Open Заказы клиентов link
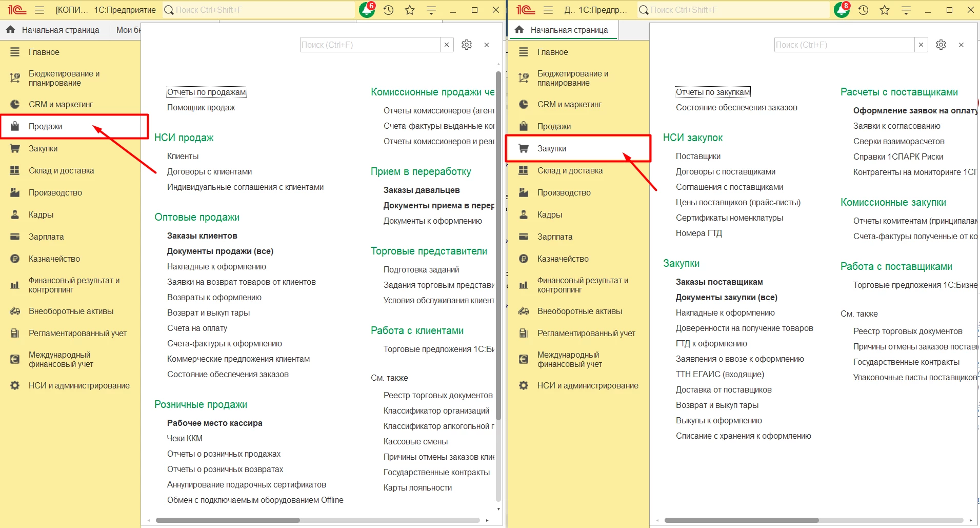This screenshot has height=528, width=980. [x=202, y=236]
